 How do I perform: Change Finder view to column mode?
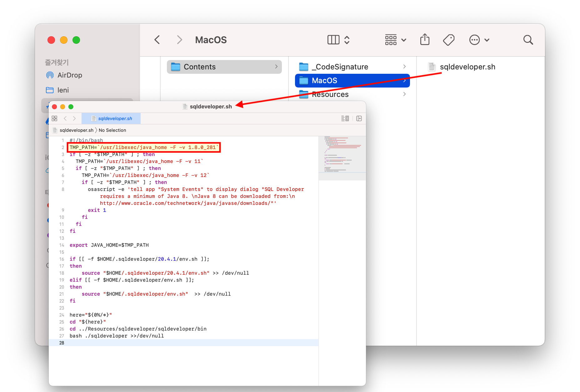click(333, 40)
